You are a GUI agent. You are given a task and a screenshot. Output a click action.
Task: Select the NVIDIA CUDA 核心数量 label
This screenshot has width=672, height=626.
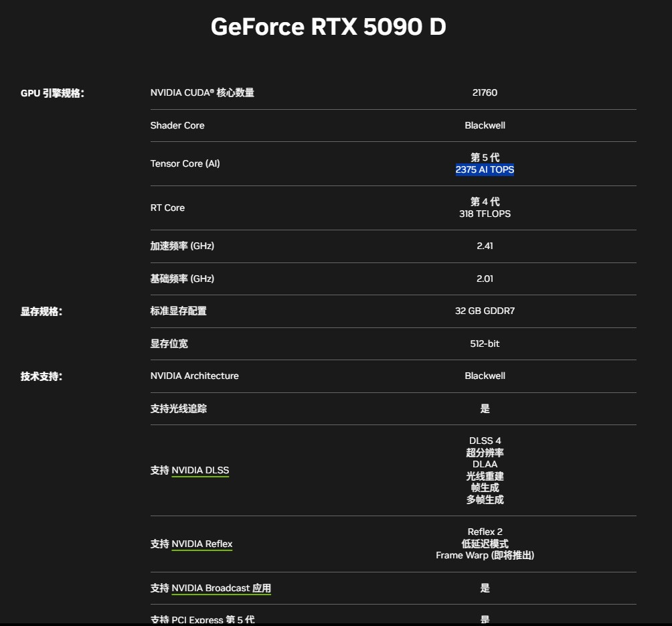202,93
